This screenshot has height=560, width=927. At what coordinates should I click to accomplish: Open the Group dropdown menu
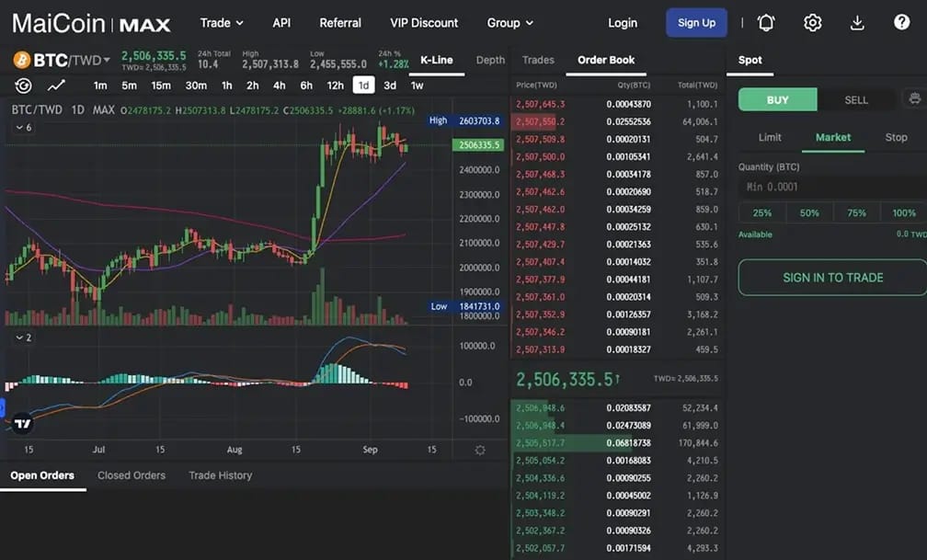pyautogui.click(x=509, y=22)
